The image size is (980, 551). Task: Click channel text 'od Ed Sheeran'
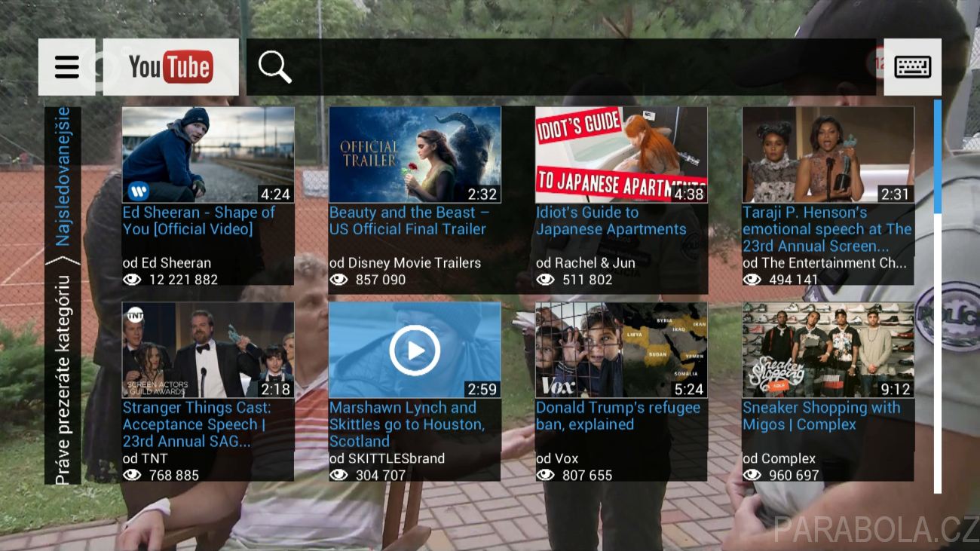(x=167, y=263)
